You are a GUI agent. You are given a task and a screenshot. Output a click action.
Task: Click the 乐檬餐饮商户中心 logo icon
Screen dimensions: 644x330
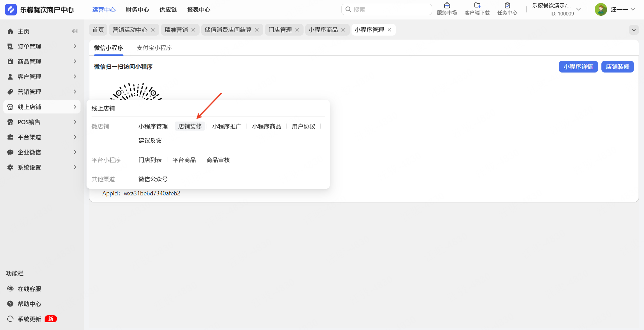point(11,10)
